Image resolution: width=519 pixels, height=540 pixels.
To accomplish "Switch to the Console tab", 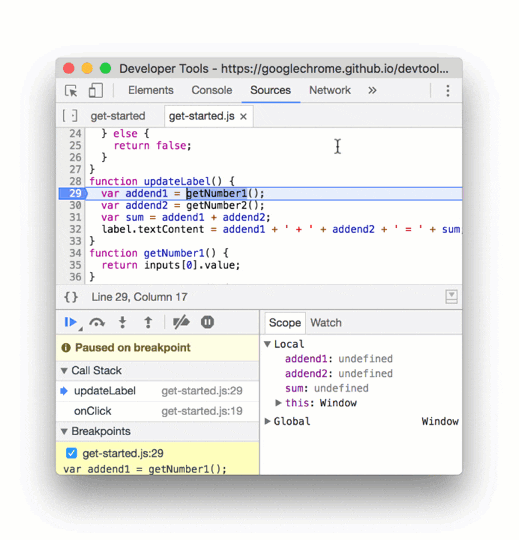I will click(212, 90).
